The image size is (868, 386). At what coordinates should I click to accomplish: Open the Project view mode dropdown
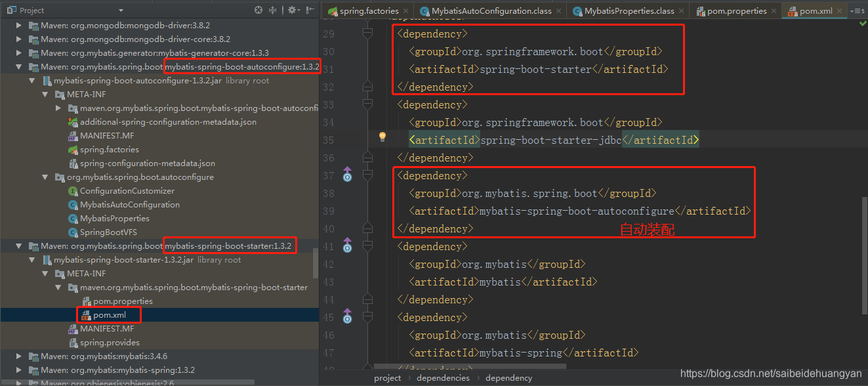(121, 11)
